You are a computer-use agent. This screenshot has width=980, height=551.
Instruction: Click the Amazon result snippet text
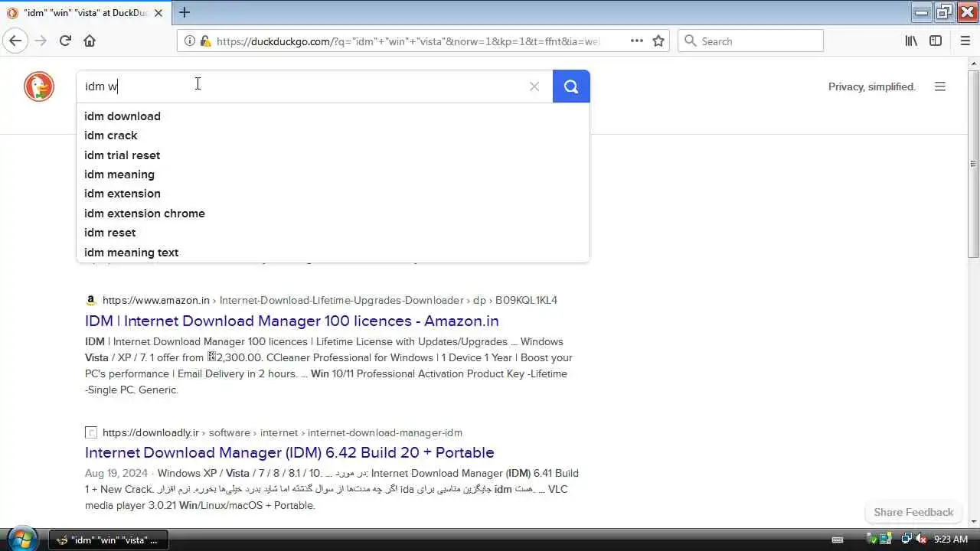tap(328, 366)
